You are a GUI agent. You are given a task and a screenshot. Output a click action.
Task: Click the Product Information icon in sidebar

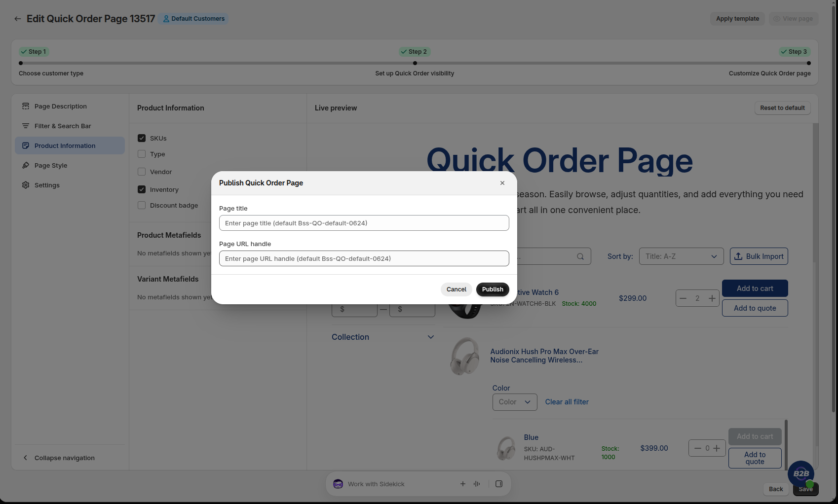point(26,145)
